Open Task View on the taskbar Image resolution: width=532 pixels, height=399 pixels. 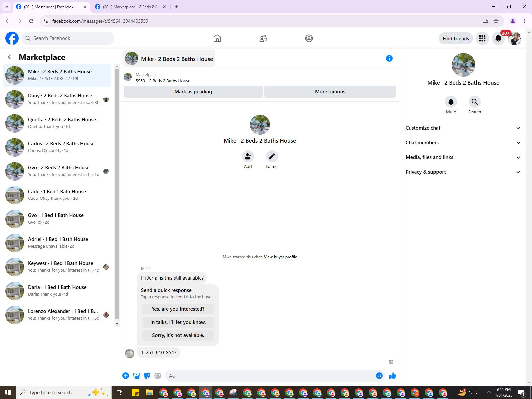[x=120, y=393]
